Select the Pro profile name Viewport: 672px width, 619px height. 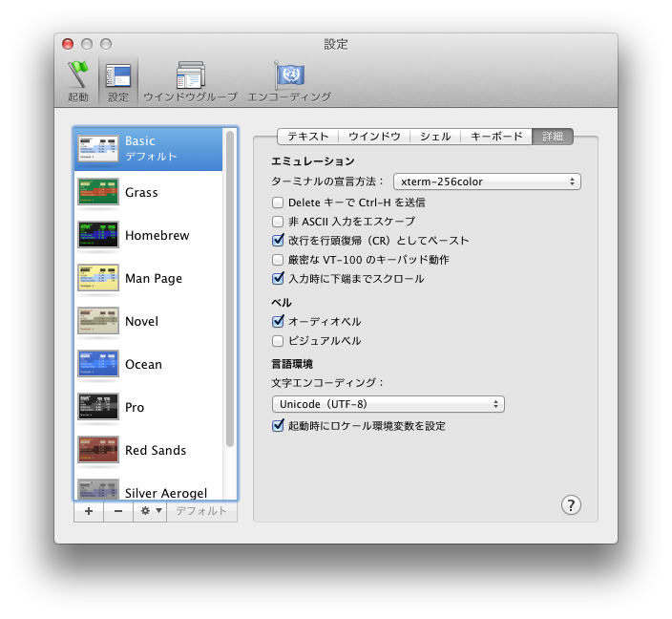135,408
